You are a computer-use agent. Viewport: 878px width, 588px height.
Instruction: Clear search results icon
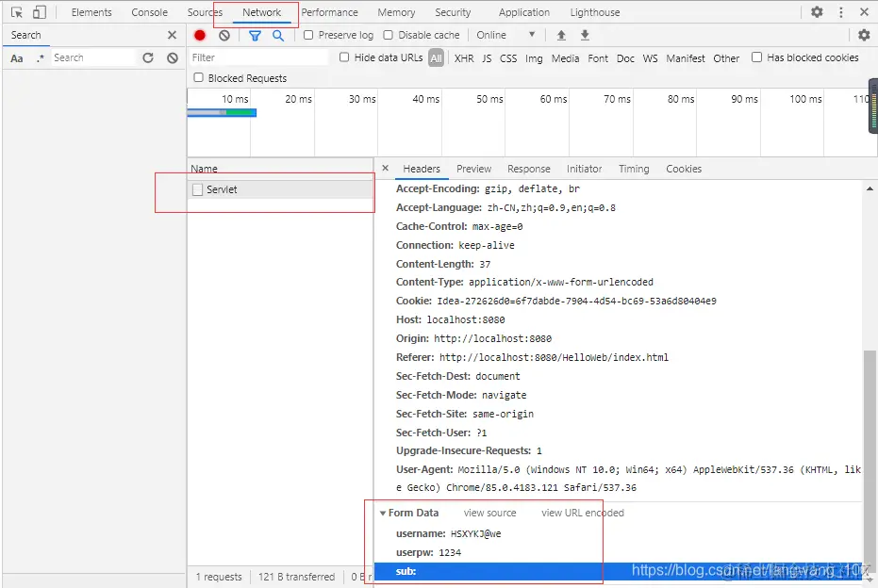(x=173, y=57)
